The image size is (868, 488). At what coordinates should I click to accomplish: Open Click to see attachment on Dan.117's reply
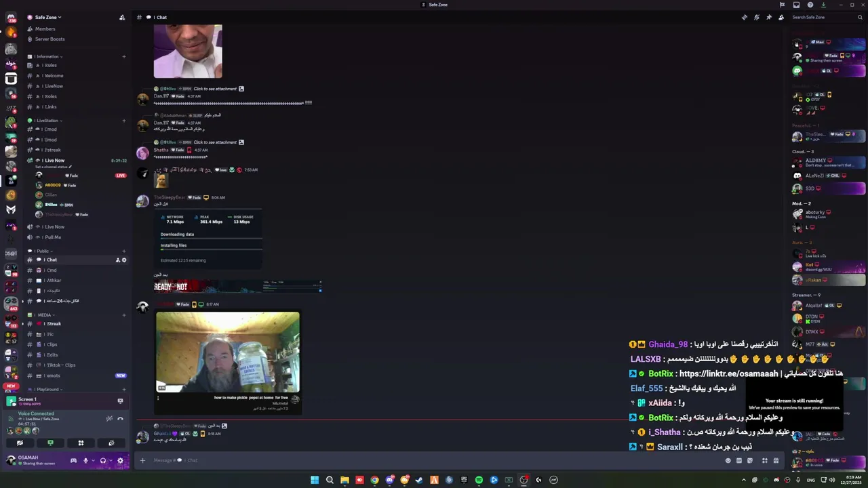click(215, 89)
